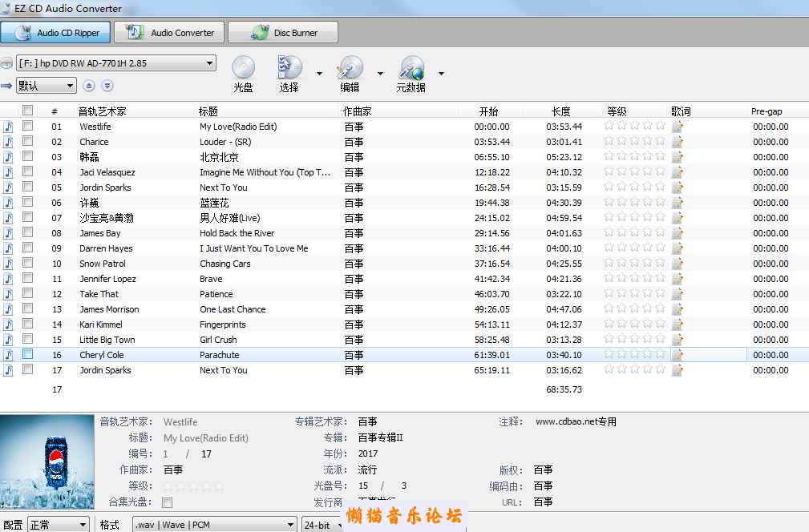Click music note icon for track 10 Snow Patrol
Image resolution: width=809 pixels, height=532 pixels.
point(8,264)
